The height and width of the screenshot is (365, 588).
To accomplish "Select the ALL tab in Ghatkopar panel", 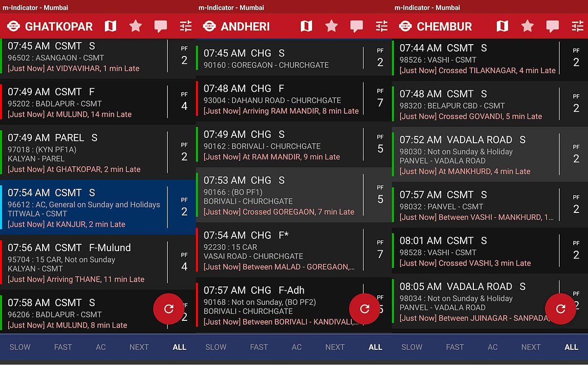I will coord(179,347).
